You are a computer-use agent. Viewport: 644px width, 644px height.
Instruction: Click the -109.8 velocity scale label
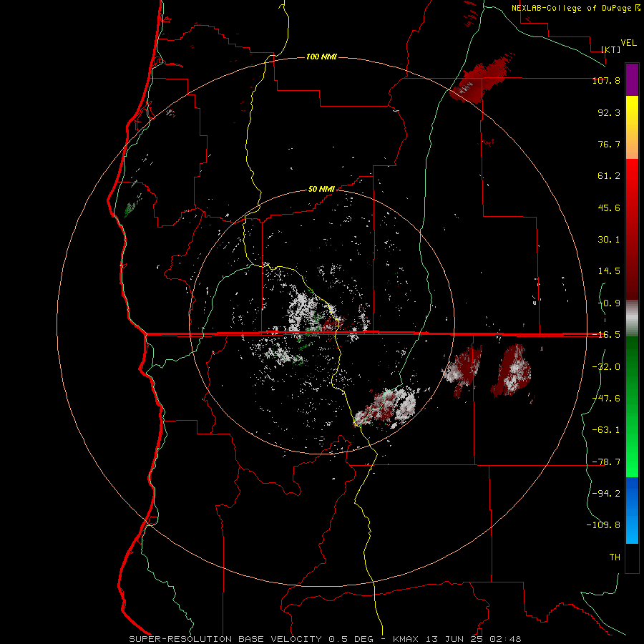point(603,525)
